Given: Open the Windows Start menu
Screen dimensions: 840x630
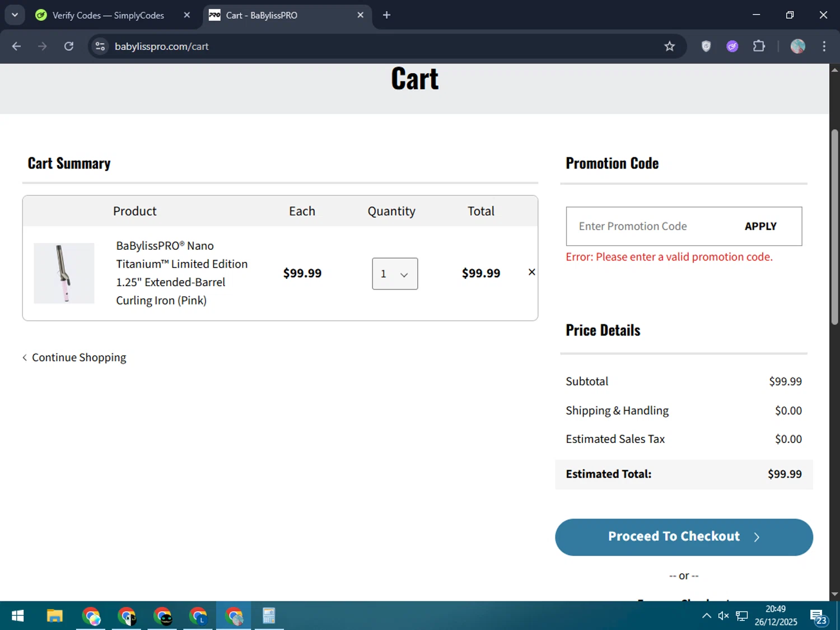Looking at the screenshot, I should tap(17, 616).
